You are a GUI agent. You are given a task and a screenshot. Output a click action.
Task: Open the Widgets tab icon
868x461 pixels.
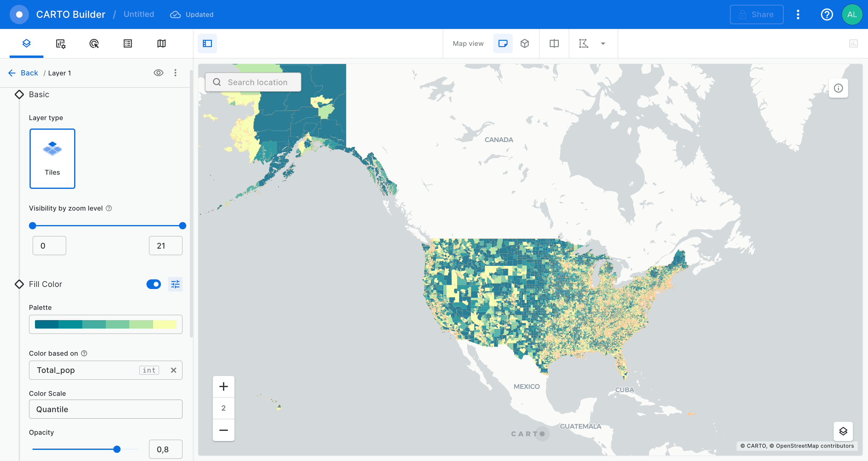tap(60, 43)
